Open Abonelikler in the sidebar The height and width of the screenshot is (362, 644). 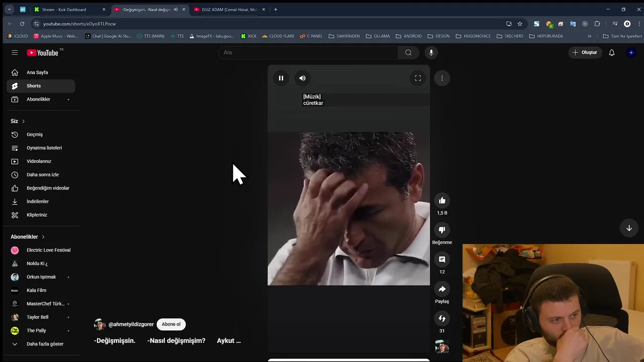[41, 99]
